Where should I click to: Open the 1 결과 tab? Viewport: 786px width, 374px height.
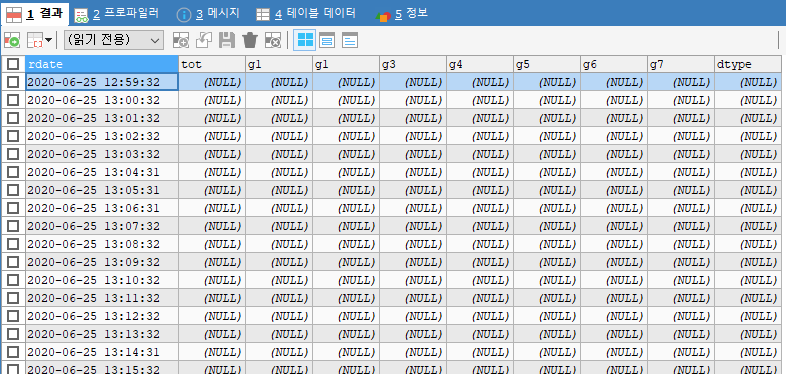pyautogui.click(x=35, y=14)
